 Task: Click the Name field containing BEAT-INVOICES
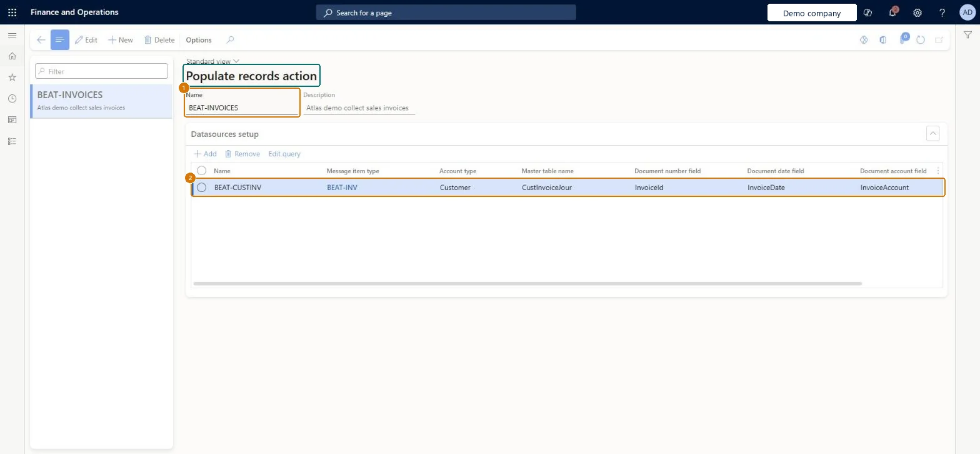pos(242,108)
